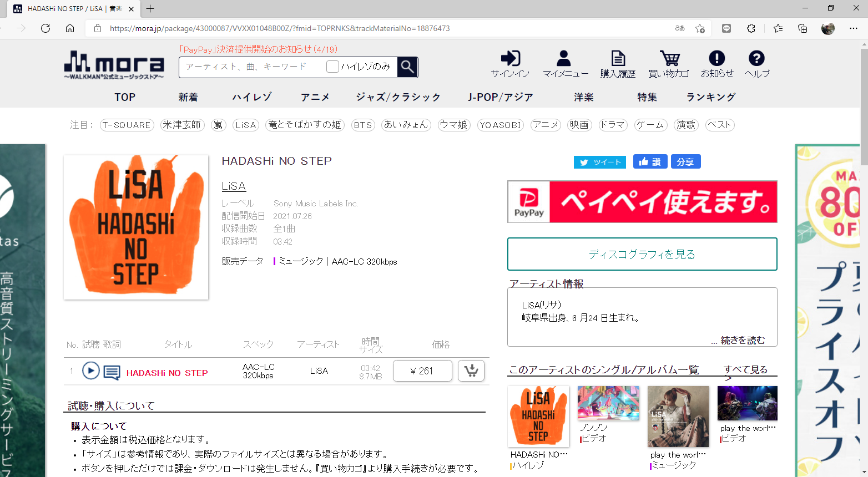868x477 pixels.
Task: Open the shopping cart (買い物カゴ) icon
Action: (x=669, y=64)
